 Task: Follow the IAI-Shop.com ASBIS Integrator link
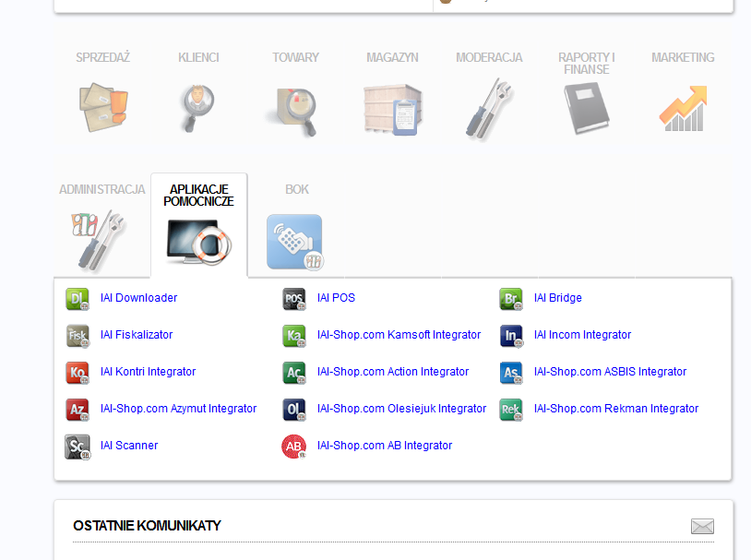(610, 372)
